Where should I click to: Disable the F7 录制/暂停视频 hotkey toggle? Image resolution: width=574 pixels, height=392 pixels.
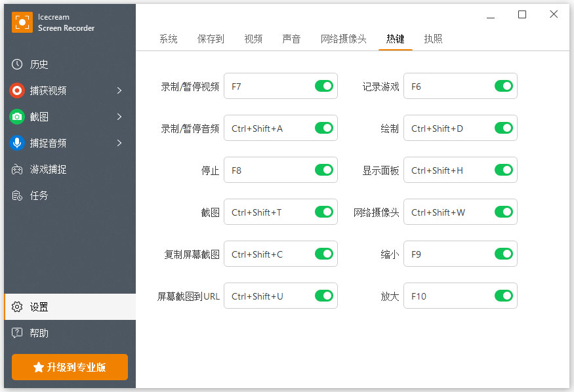[x=324, y=86]
